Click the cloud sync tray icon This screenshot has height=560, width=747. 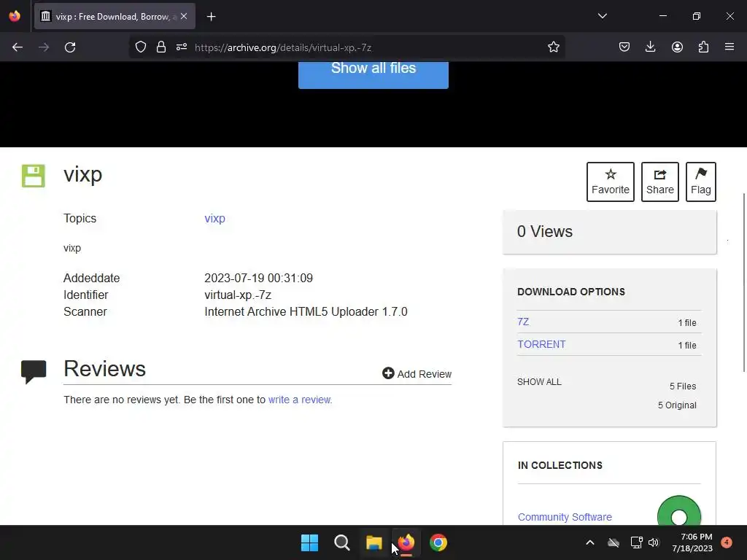[x=614, y=542]
